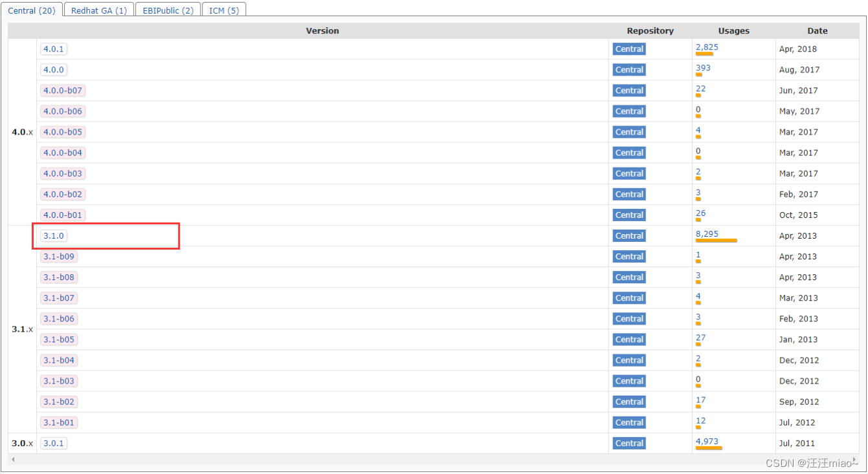The image size is (868, 474).
Task: Open the 2,825 usages link
Action: click(x=707, y=47)
